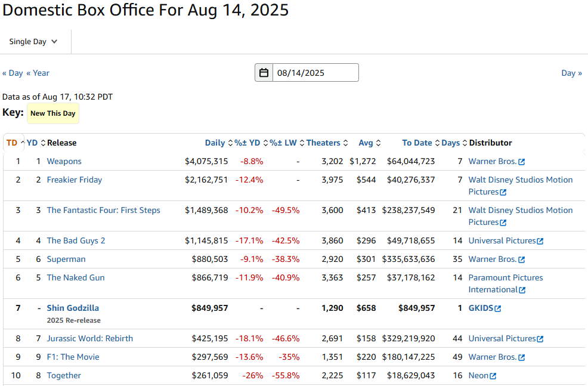
Task: Sort table by TD column
Action: pyautogui.click(x=16, y=143)
